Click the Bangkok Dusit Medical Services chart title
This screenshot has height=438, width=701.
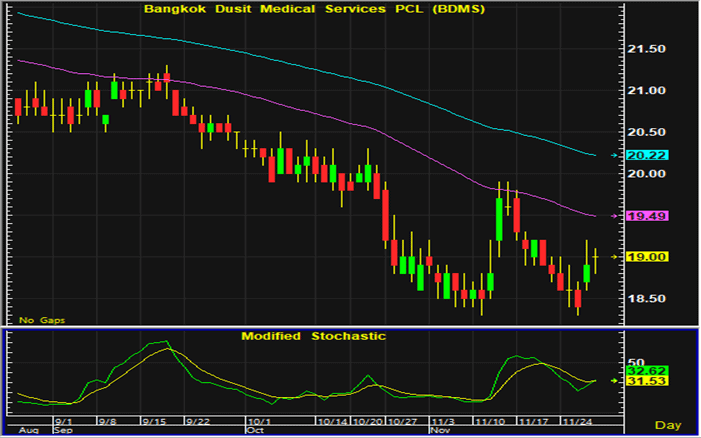313,9
